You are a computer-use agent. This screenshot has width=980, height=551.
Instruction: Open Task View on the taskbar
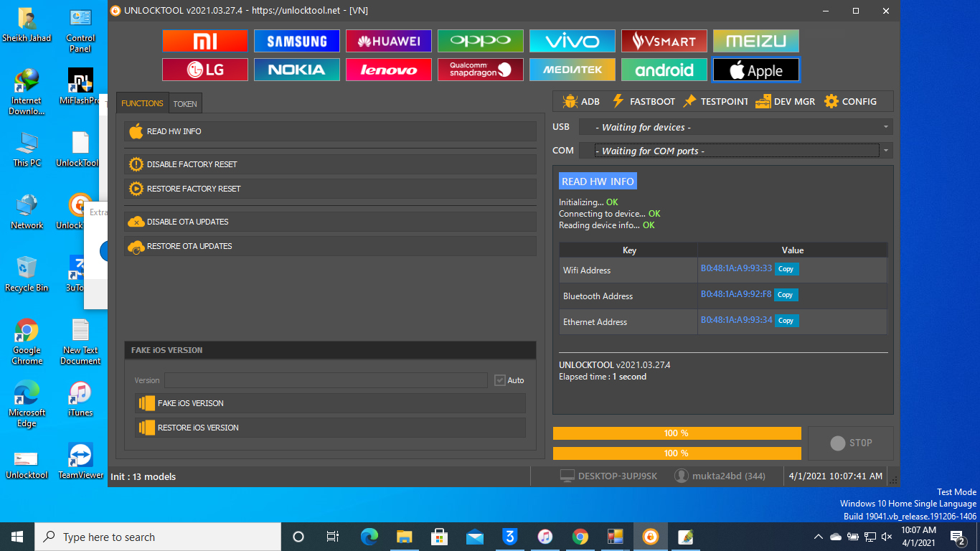click(x=333, y=537)
